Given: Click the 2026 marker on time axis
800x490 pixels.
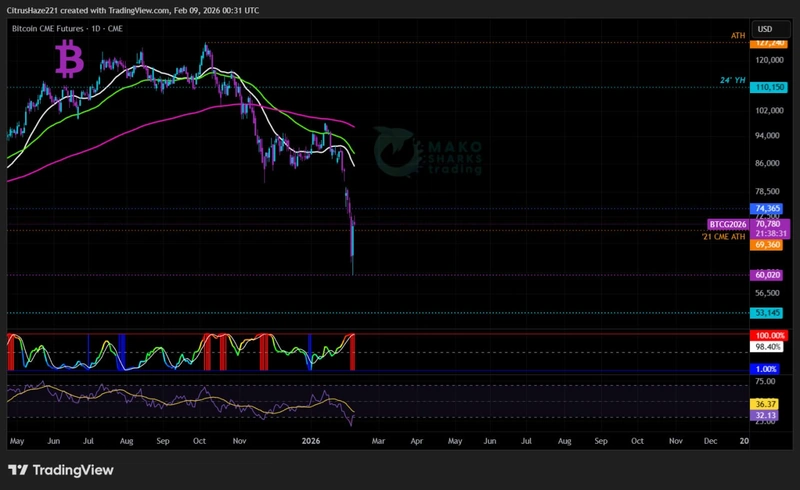Looking at the screenshot, I should (x=312, y=440).
